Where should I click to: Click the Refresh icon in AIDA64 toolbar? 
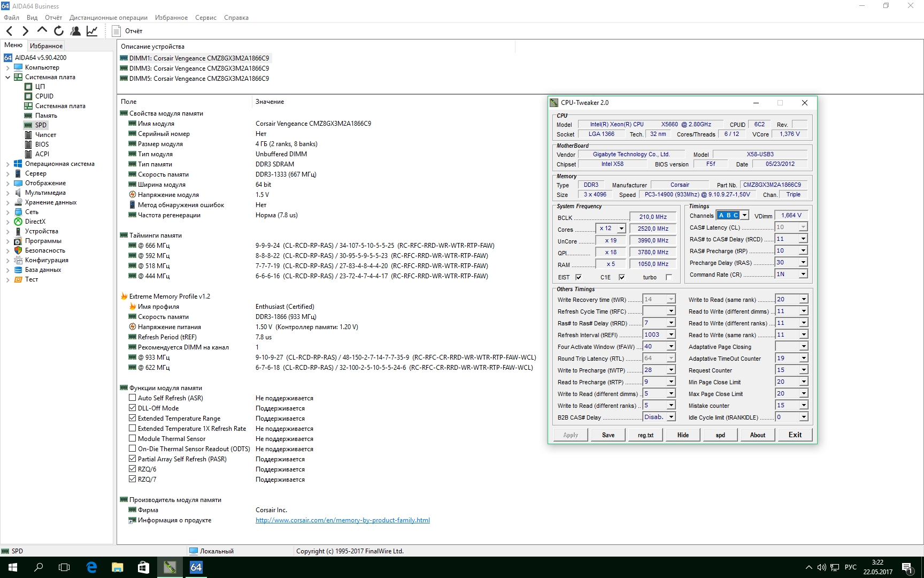[59, 31]
